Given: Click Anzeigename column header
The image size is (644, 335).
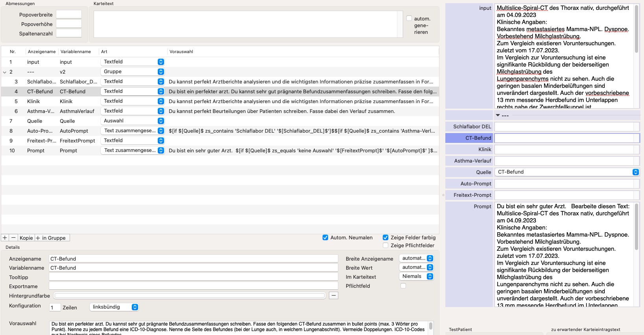Looking at the screenshot, I should pyautogui.click(x=42, y=52).
